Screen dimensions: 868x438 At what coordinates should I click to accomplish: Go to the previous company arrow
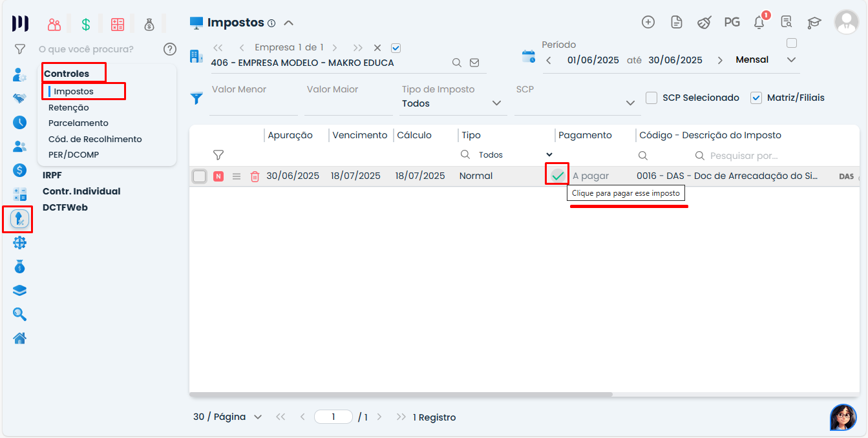click(241, 48)
